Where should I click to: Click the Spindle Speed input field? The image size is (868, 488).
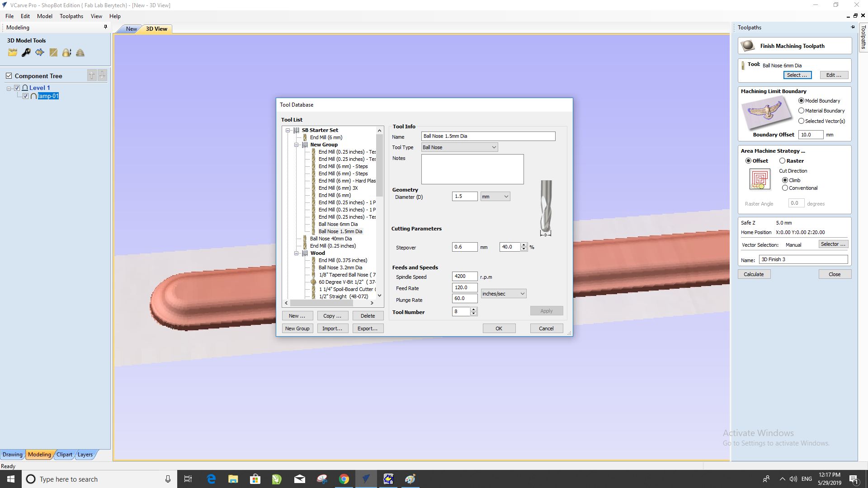(x=465, y=276)
